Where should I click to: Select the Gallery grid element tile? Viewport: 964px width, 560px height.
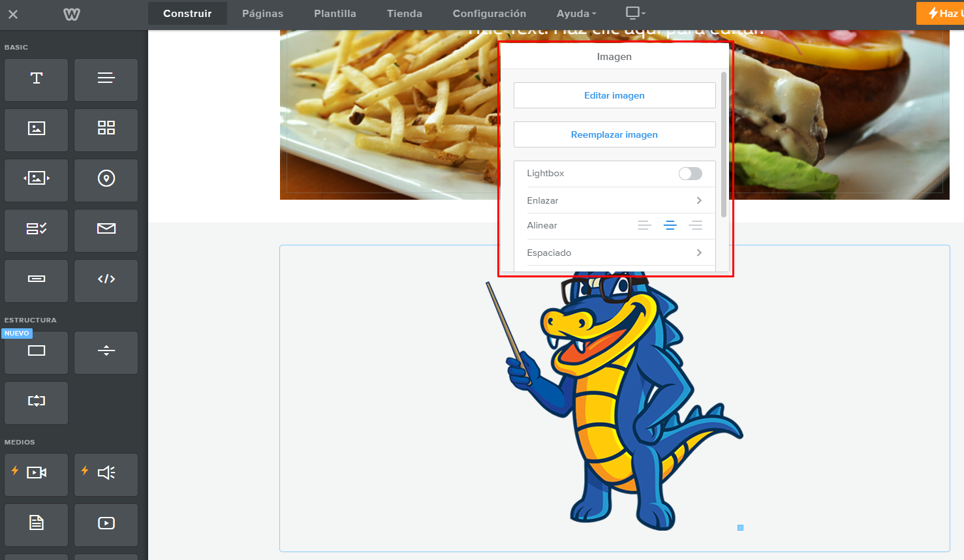pos(106,130)
